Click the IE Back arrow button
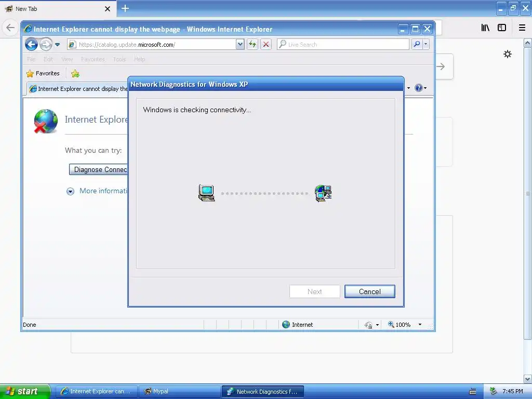 click(x=31, y=44)
